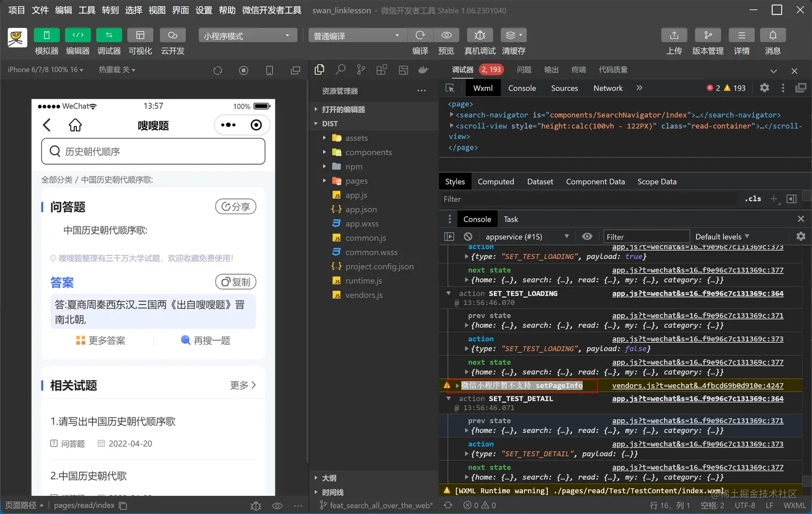Clear console with the ban icon
This screenshot has width=812, height=514.
(x=468, y=237)
